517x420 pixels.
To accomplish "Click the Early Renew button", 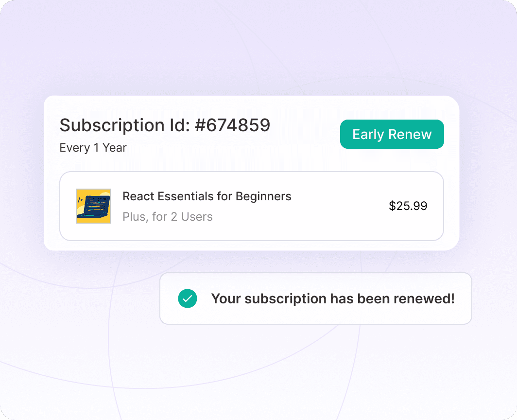I will point(392,134).
